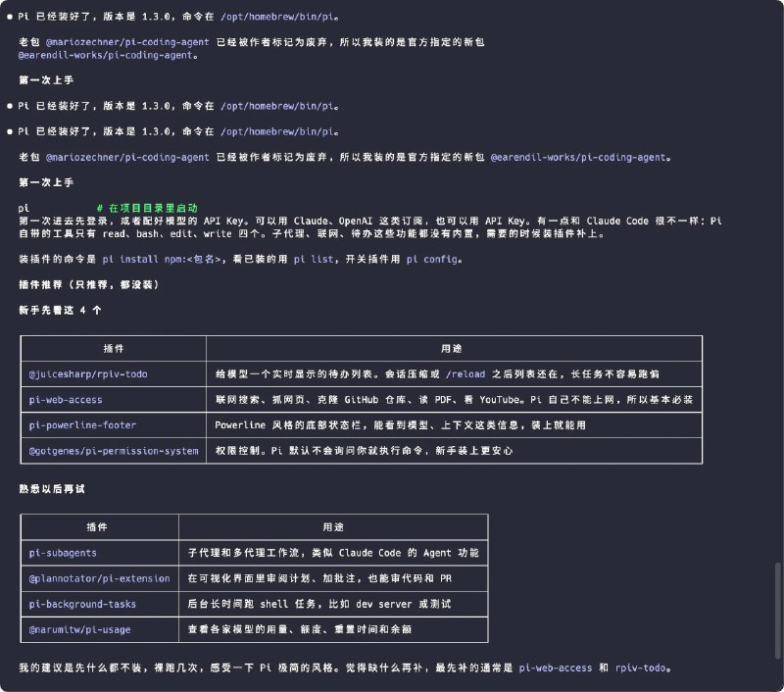The image size is (784, 692).
Task: Click pi-web-access in the final suggestion sentence
Action: (x=556, y=667)
